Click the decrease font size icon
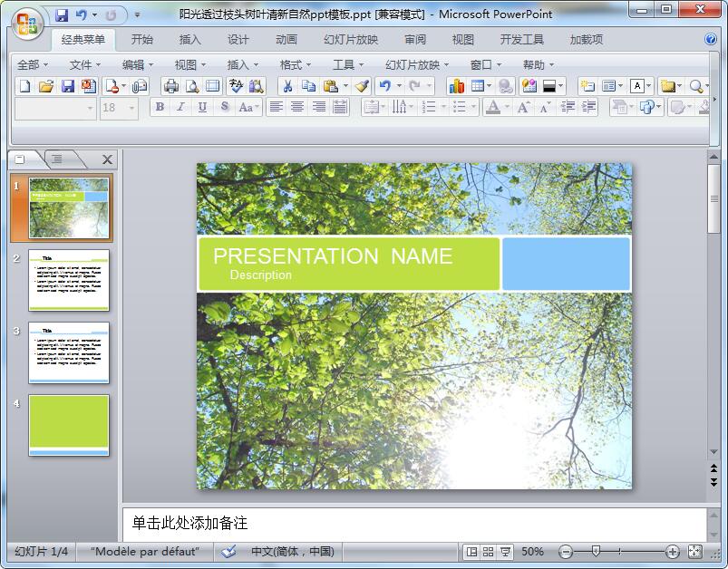The width and height of the screenshot is (728, 569). click(544, 107)
